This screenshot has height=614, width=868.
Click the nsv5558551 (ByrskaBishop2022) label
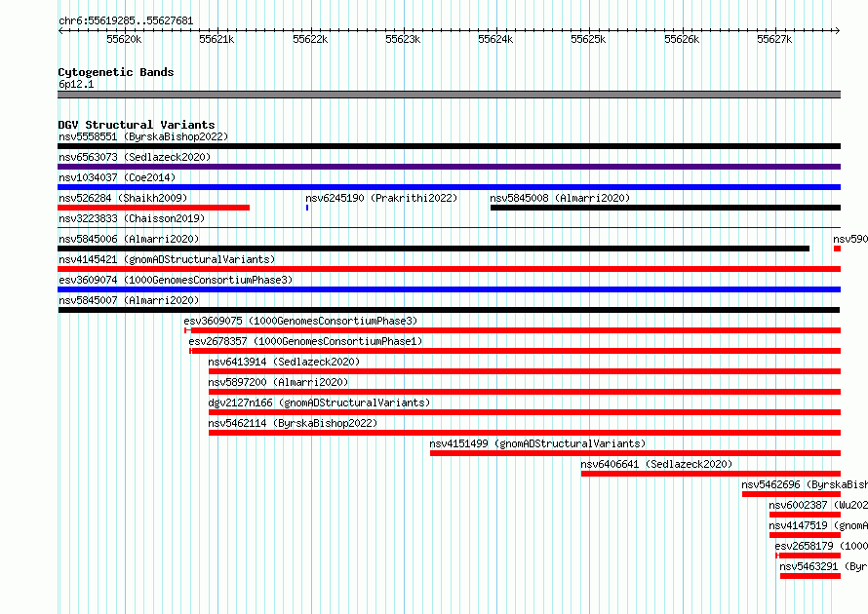point(143,136)
